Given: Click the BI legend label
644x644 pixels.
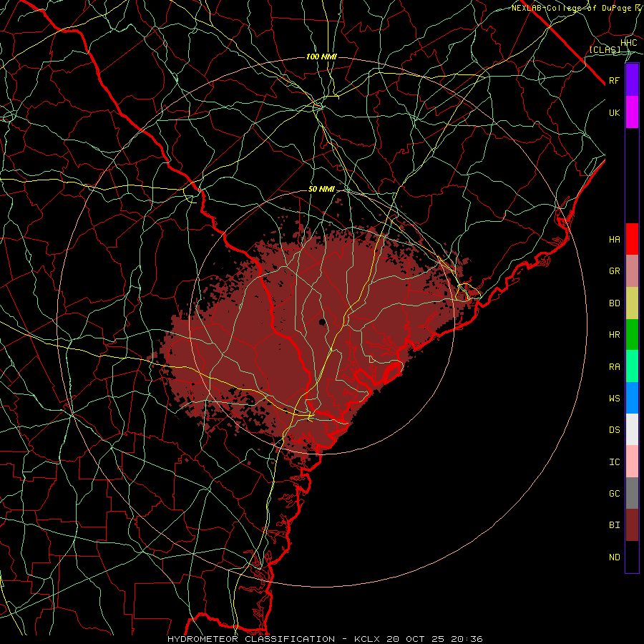Looking at the screenshot, I should click(x=615, y=525).
